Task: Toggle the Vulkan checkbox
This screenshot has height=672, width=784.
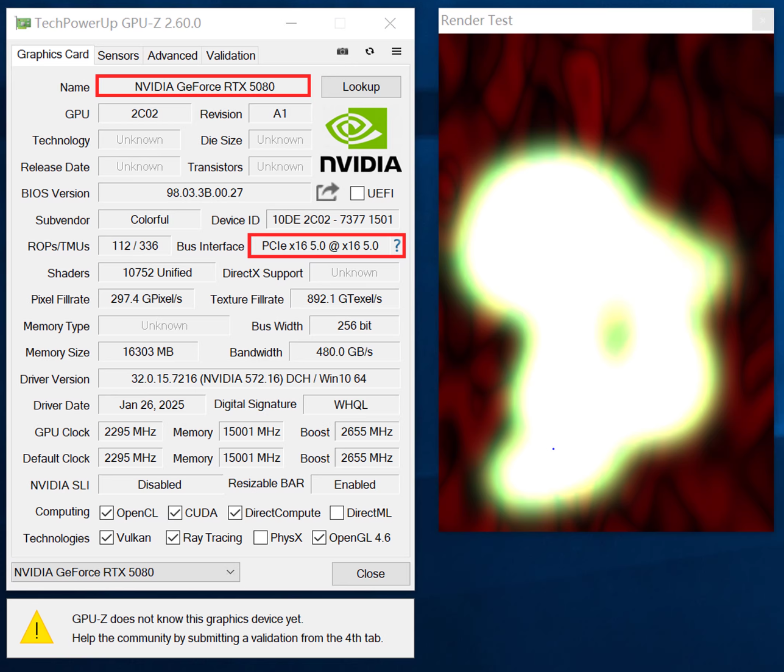Action: pyautogui.click(x=107, y=538)
